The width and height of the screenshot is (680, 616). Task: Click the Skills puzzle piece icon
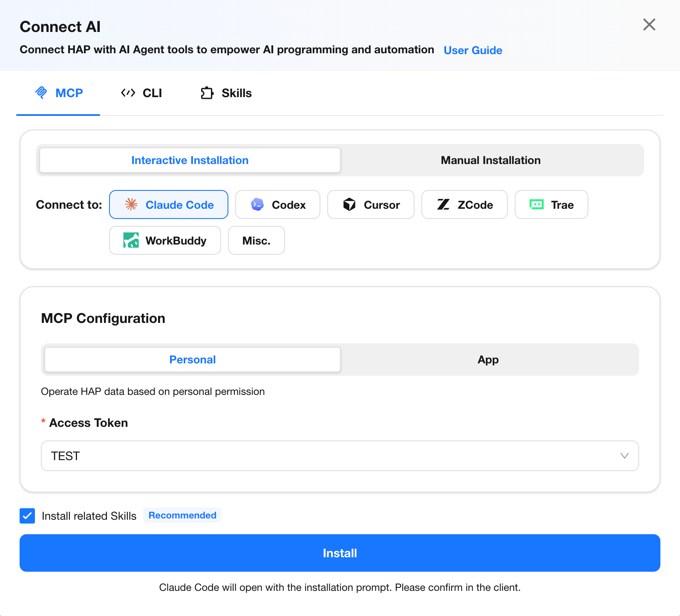[207, 93]
